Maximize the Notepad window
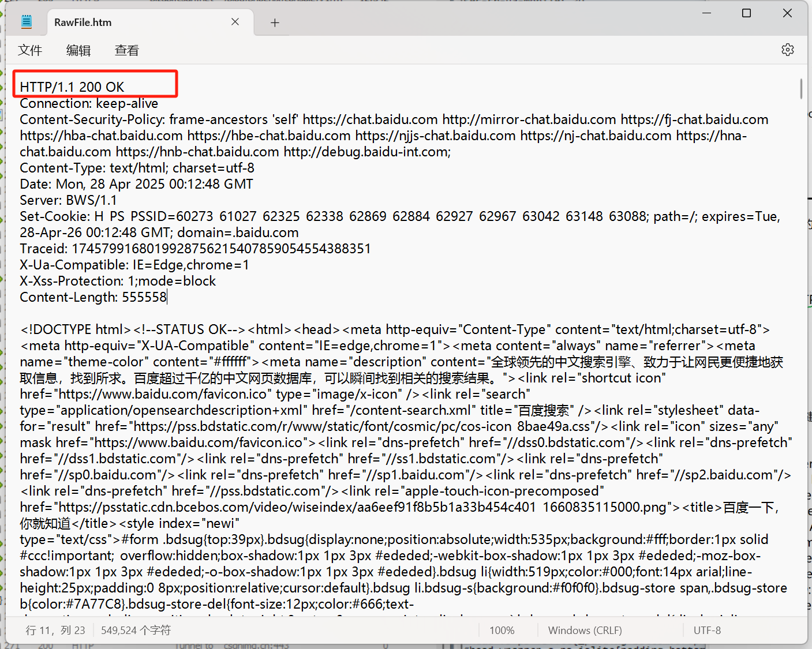Screen dimensions: 812x649 tap(746, 13)
